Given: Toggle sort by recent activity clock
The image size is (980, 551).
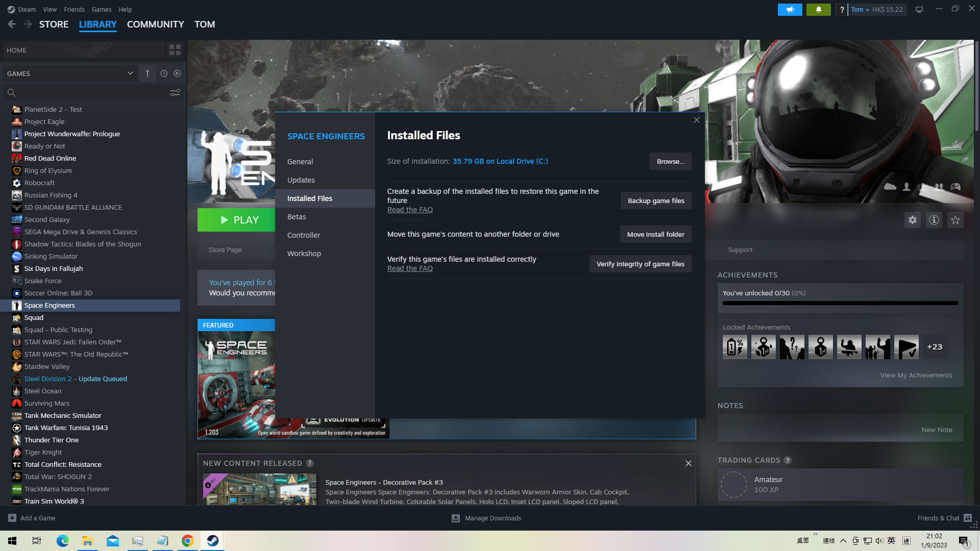Looking at the screenshot, I should [164, 73].
